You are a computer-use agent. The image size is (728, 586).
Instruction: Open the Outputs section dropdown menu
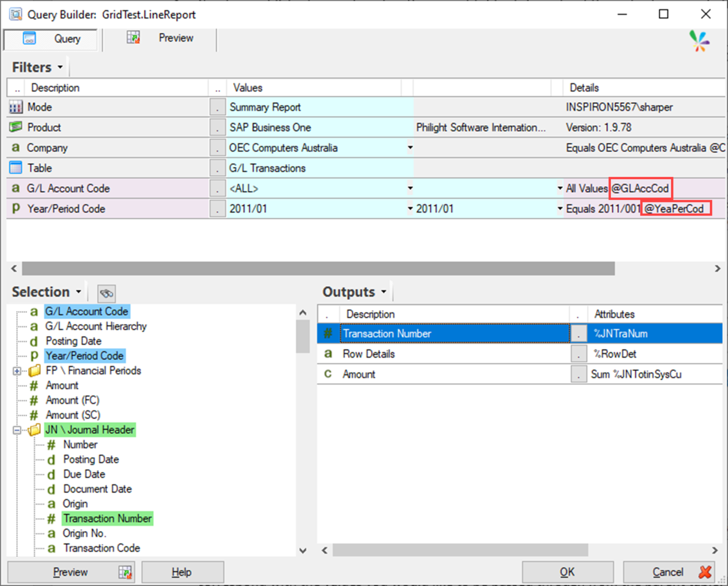point(383,292)
